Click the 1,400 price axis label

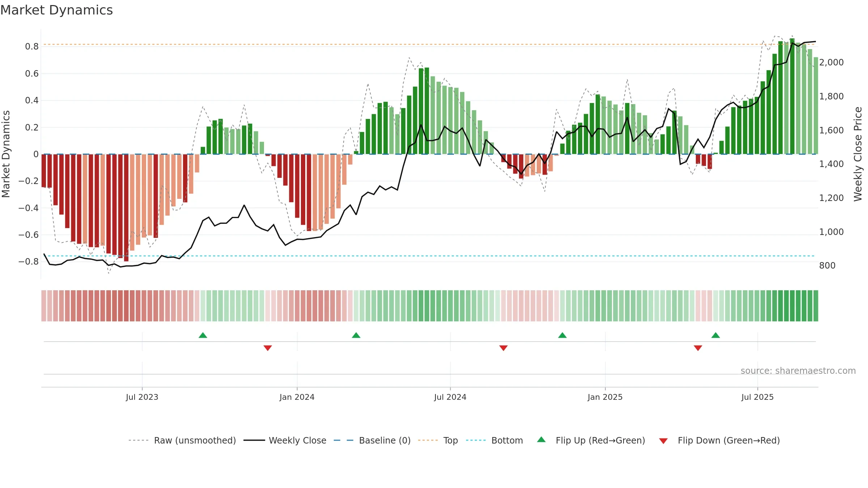click(x=831, y=164)
